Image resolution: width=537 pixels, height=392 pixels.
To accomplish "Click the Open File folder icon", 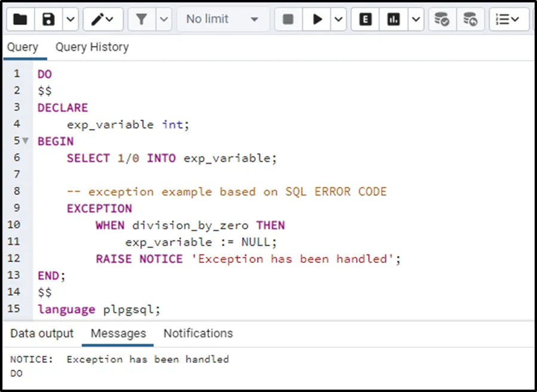I will point(20,20).
